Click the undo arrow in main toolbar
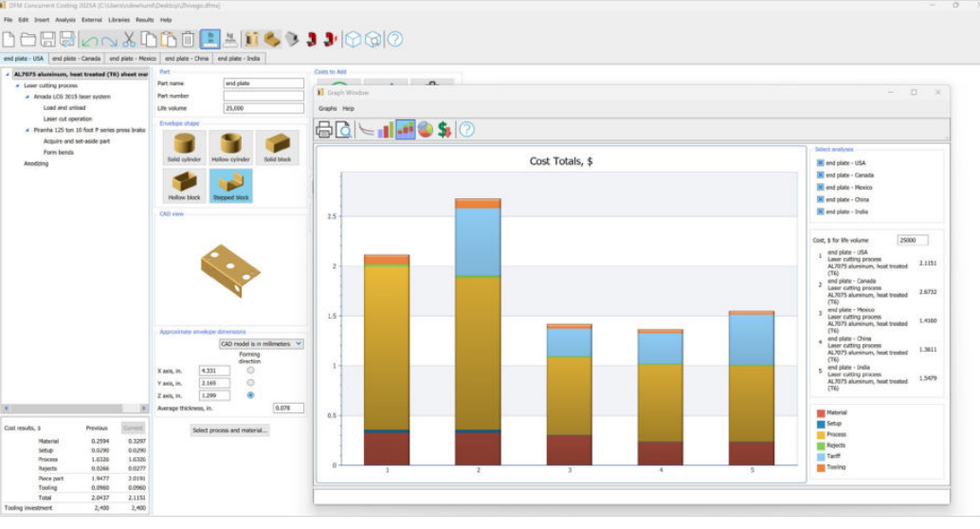Viewport: 980px width, 529px height. pos(88,39)
